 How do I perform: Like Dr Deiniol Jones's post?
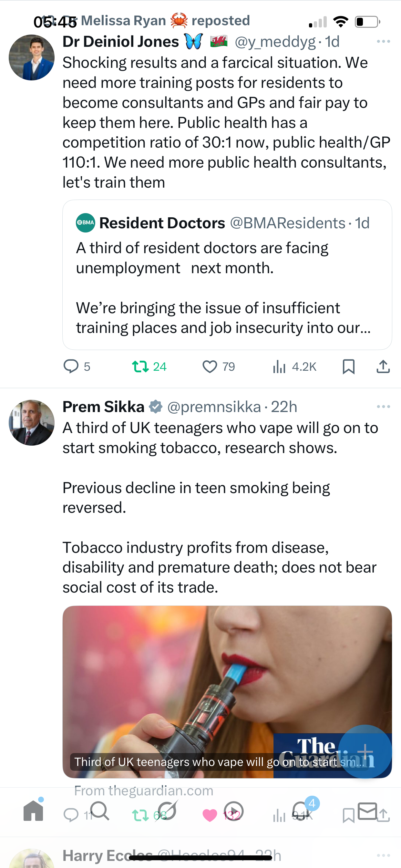click(x=218, y=366)
